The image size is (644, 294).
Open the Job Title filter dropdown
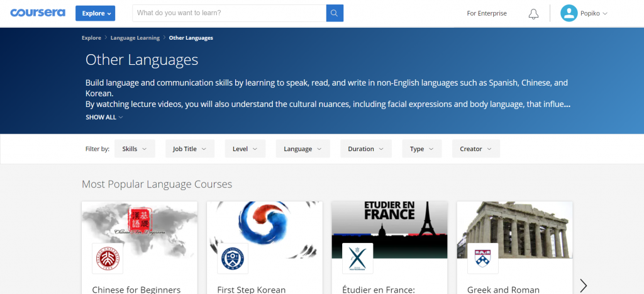click(x=190, y=149)
